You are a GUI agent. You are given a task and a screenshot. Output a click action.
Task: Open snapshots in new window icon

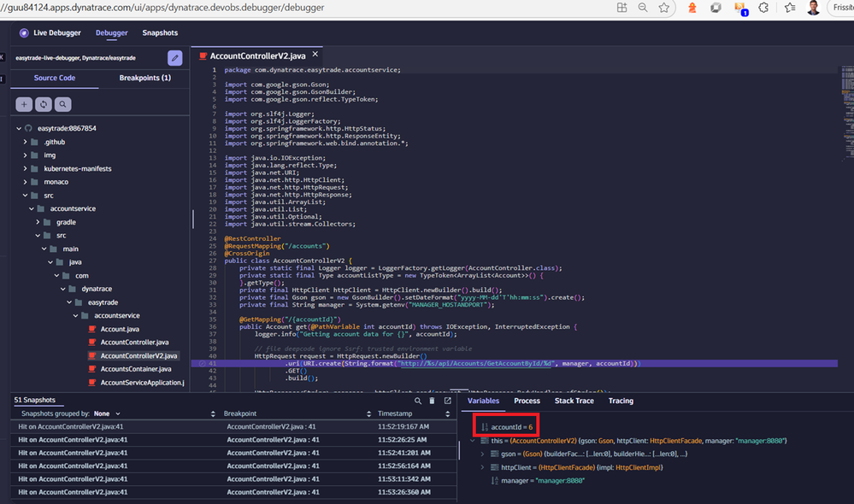[448, 401]
